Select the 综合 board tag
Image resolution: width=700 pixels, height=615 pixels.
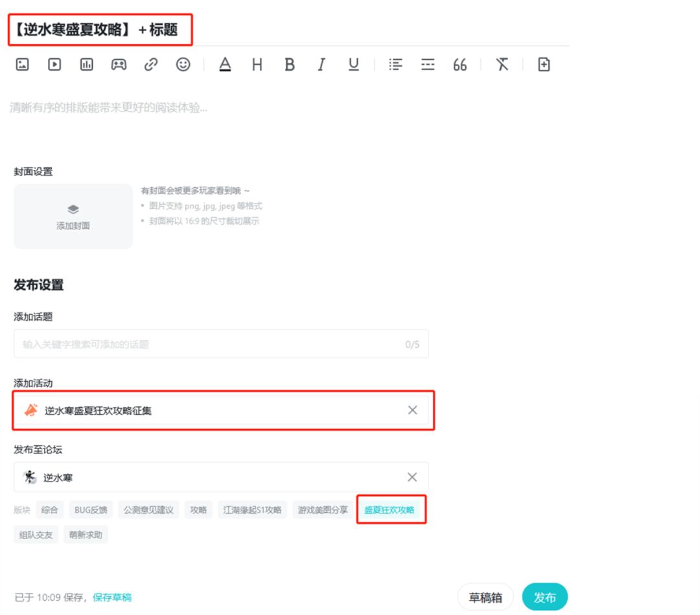tap(49, 509)
